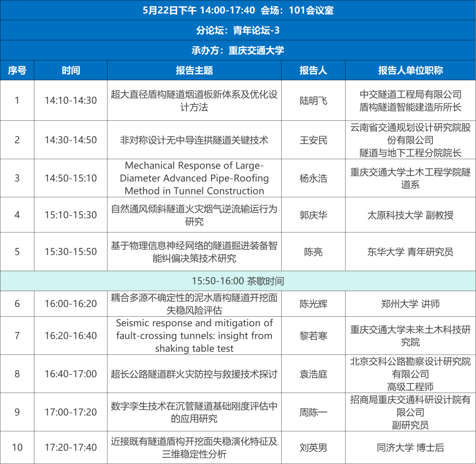Click affiliation '郑州大学 讲师'
The width and height of the screenshot is (476, 464).
tap(410, 304)
